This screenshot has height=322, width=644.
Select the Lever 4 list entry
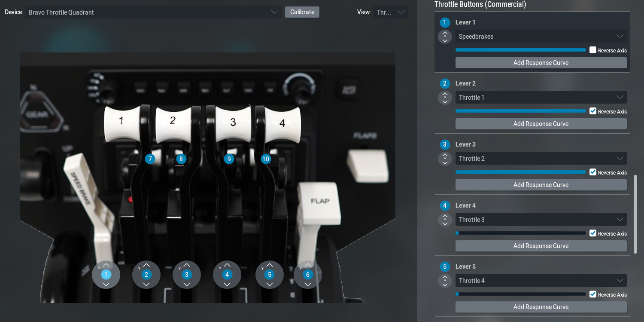(465, 205)
